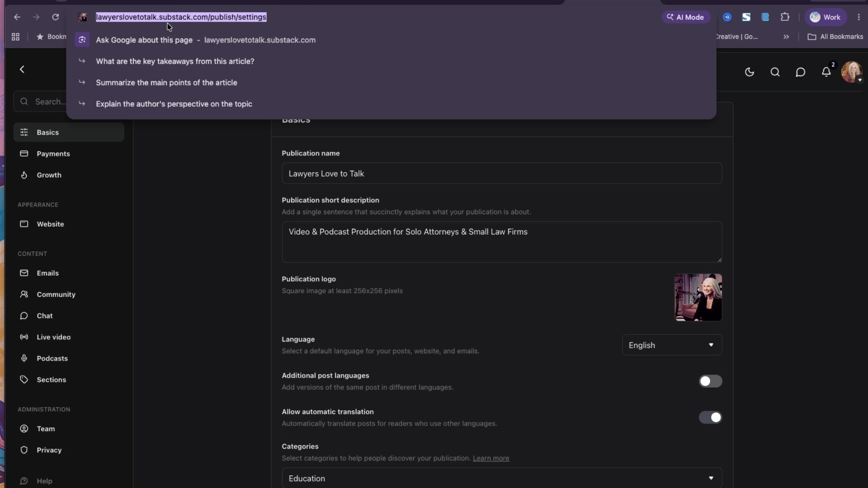Show more bookmarks with the double chevron
The width and height of the screenshot is (868, 488).
[786, 37]
